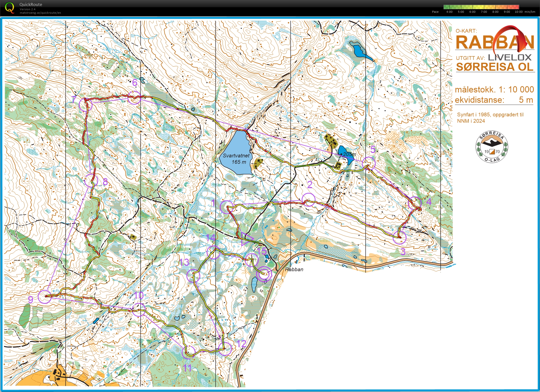Image resolution: width=540 pixels, height=392 pixels.
Task: Open the matstroeng.se/quickroute/en link
Action: point(40,13)
